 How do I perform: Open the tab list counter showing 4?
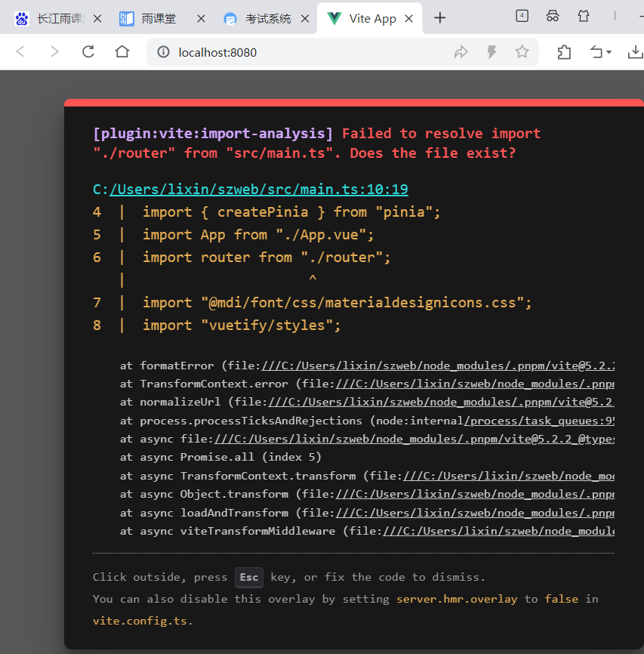pos(521,15)
